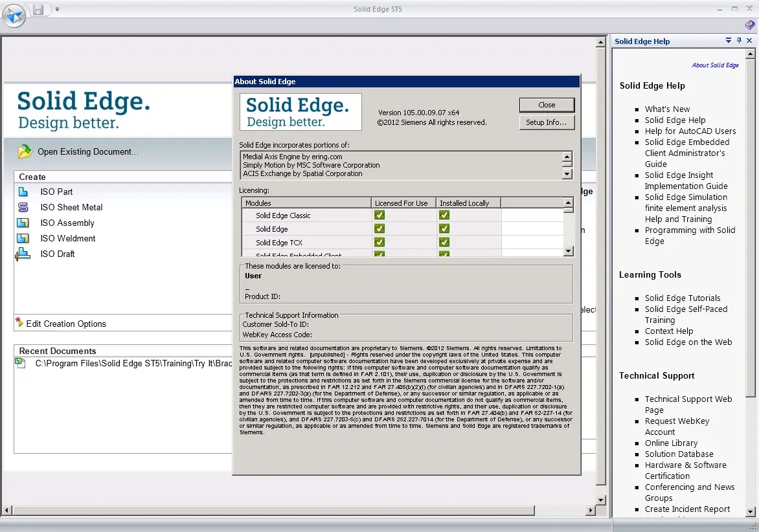
Task: Click the Edit Creation Options star icon
Action: click(x=19, y=322)
